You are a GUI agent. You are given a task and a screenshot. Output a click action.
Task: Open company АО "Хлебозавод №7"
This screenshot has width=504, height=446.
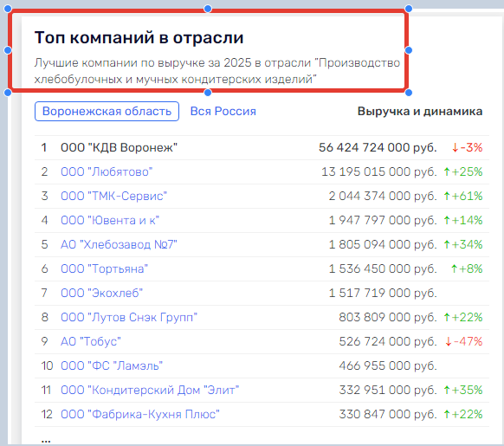click(119, 244)
